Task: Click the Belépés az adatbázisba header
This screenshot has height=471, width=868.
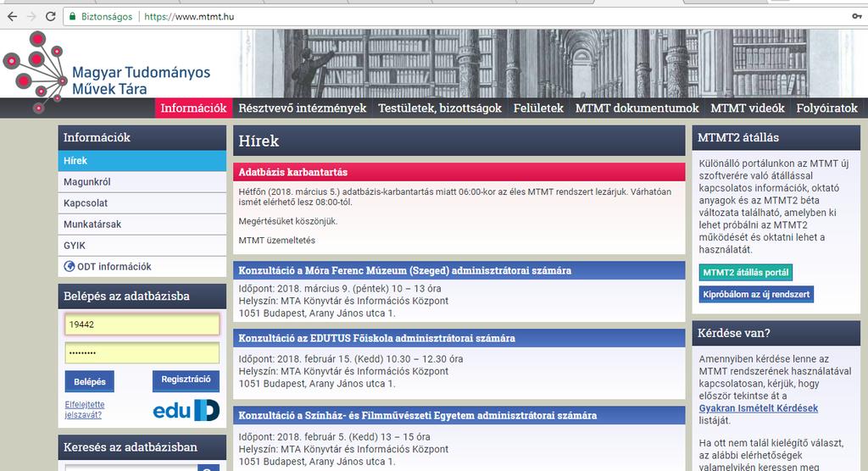Action: tap(142, 296)
